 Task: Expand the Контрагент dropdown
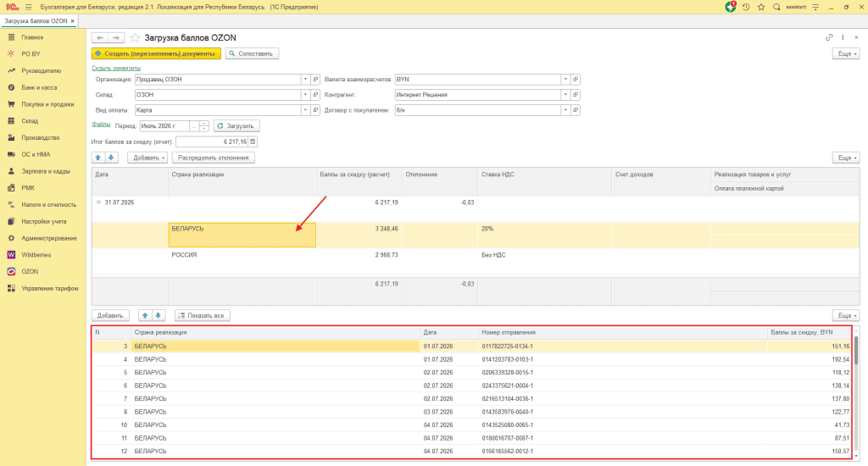565,95
